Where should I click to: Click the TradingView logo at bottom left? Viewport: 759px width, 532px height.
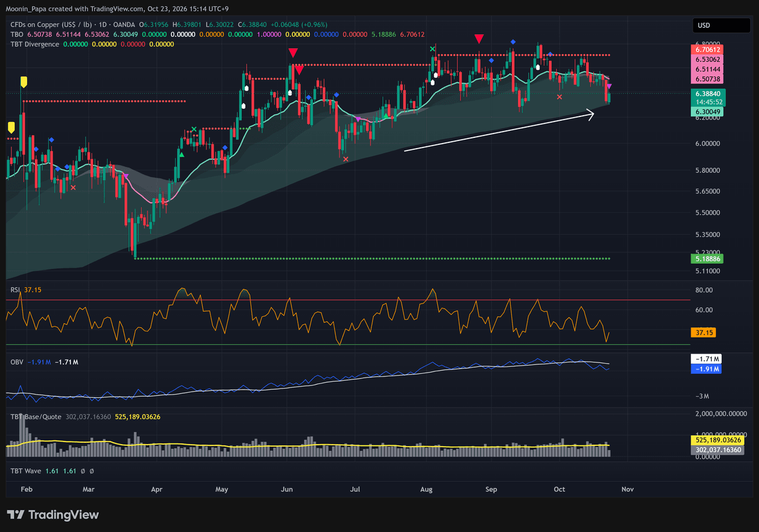(x=52, y=515)
